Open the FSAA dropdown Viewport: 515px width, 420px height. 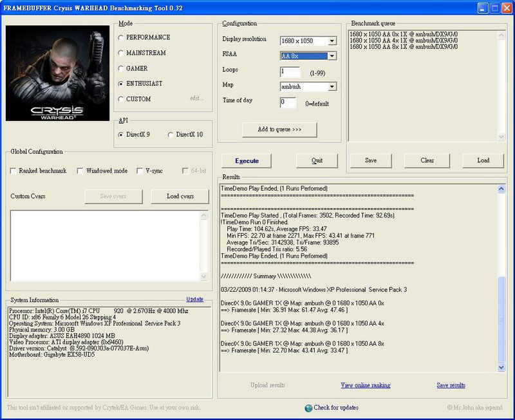point(332,56)
